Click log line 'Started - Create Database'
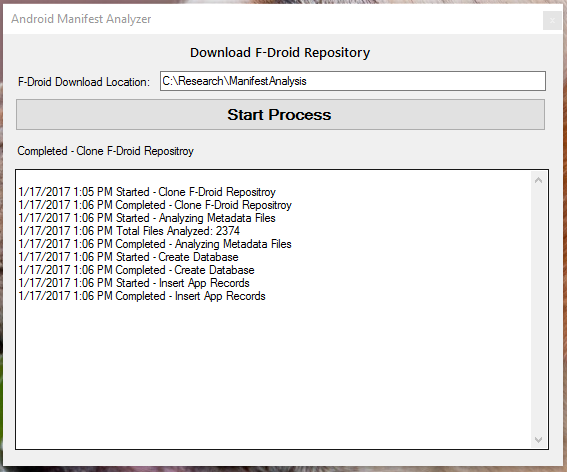 (128, 257)
